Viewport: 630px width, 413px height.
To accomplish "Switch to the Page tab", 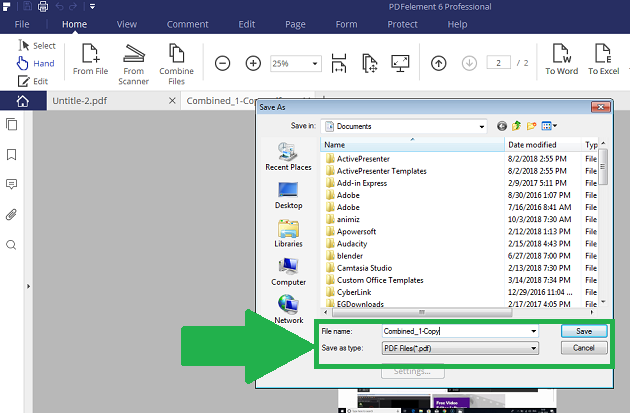I will point(295,25).
